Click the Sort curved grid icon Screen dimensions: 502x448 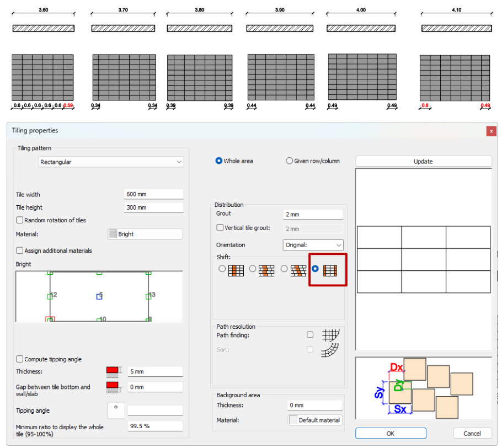point(330,350)
